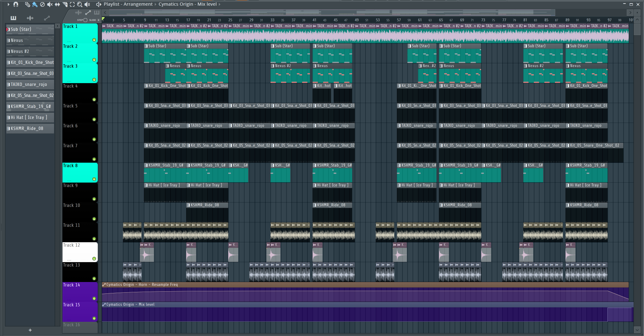644x336 pixels.
Task: Select the Track 10 header
Action: pyautogui.click(x=80, y=212)
